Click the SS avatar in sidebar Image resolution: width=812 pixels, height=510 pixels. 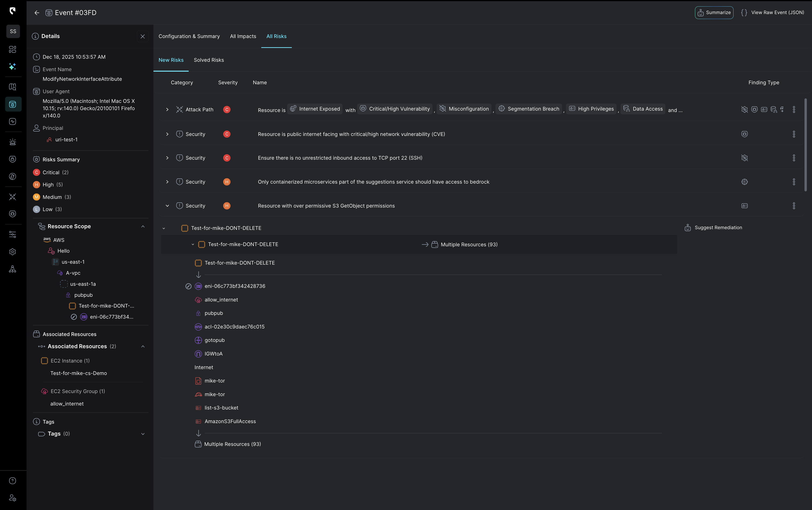13,31
